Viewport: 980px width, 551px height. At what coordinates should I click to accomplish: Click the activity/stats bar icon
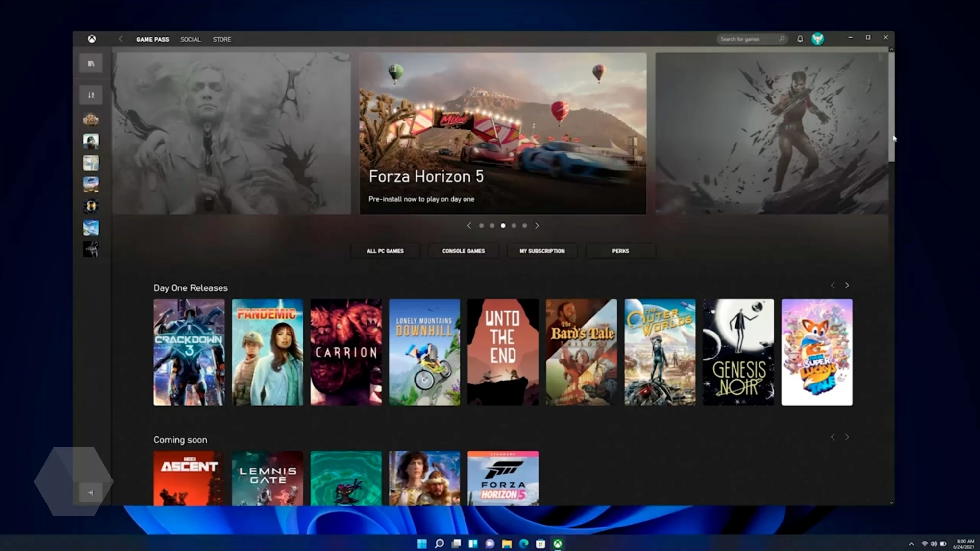tap(91, 95)
